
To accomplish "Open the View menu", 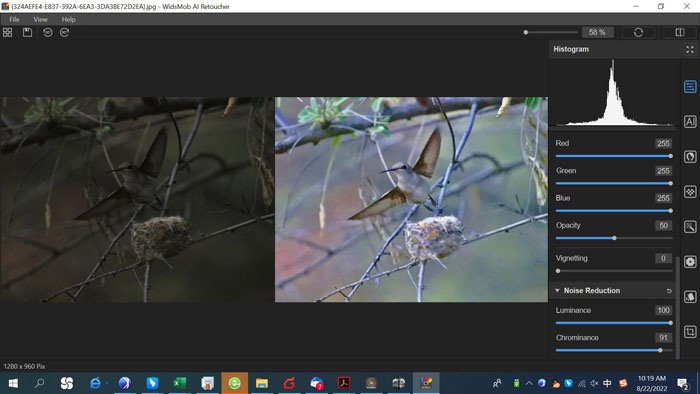I will (40, 19).
